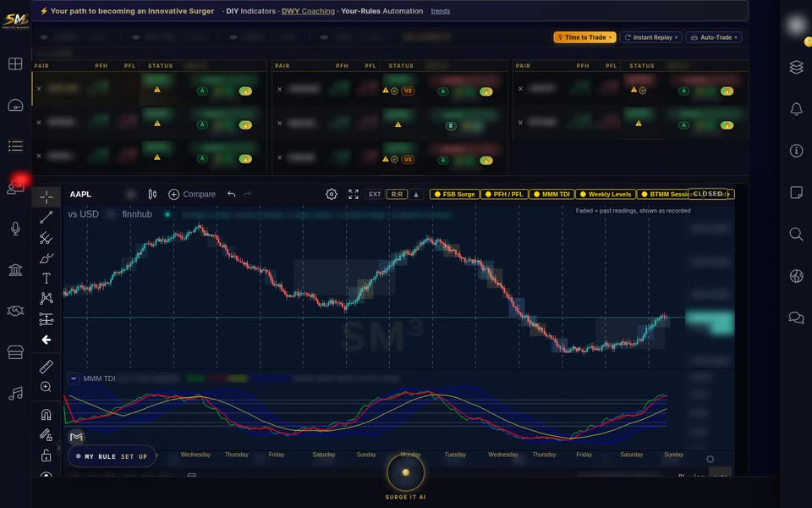Click the finnhub data source label
812x508 pixels.
pyautogui.click(x=137, y=214)
